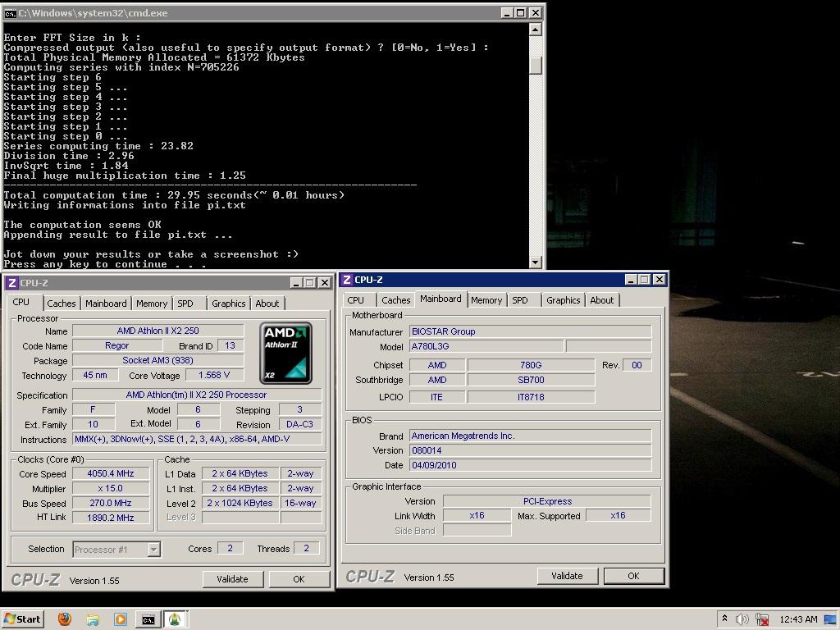The height and width of the screenshot is (630, 840).
Task: Click the AMD Athlon II logo
Action: click(285, 353)
